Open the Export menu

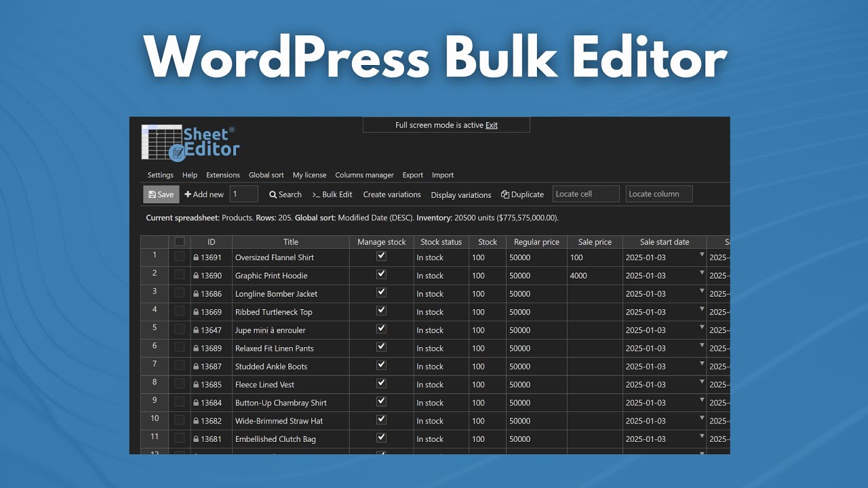[x=412, y=175]
